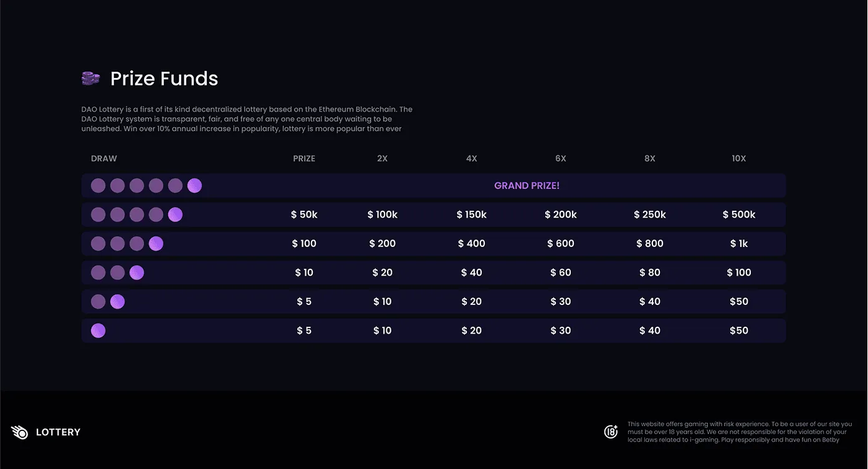Viewport: 868px width, 469px height.
Task: Toggle the GRAND PRIZE! row
Action: click(x=527, y=185)
